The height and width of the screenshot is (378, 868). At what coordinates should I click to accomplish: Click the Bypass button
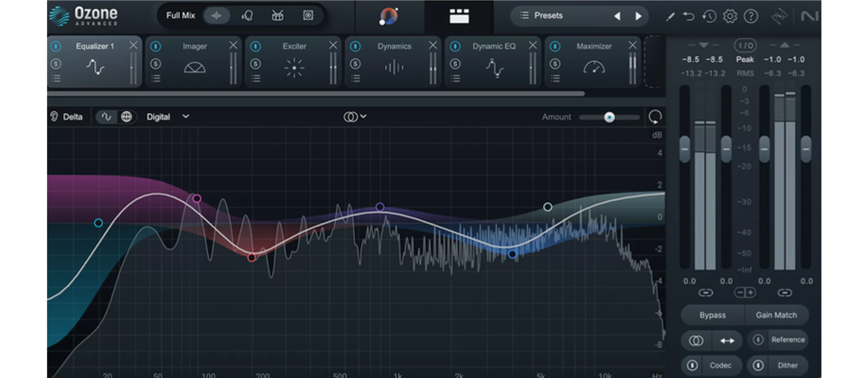click(712, 315)
